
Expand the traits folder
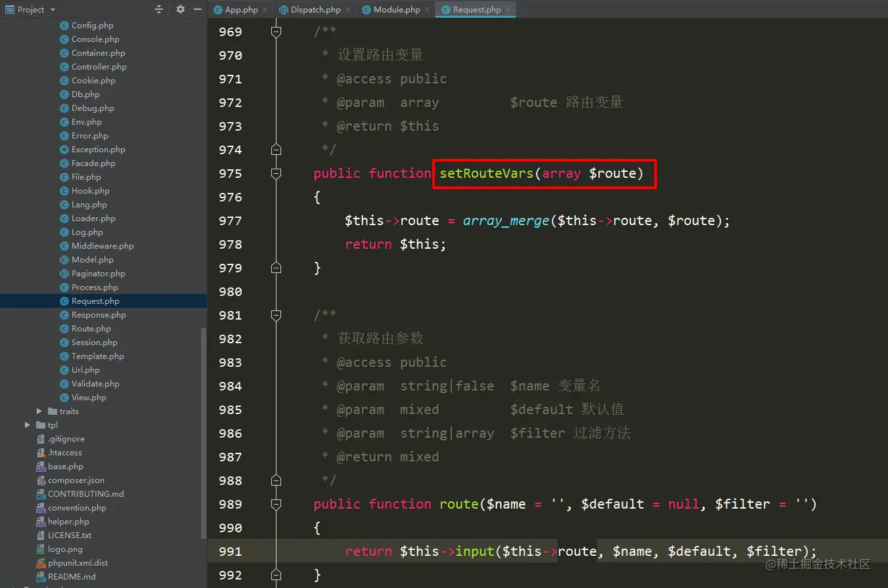tap(39, 411)
